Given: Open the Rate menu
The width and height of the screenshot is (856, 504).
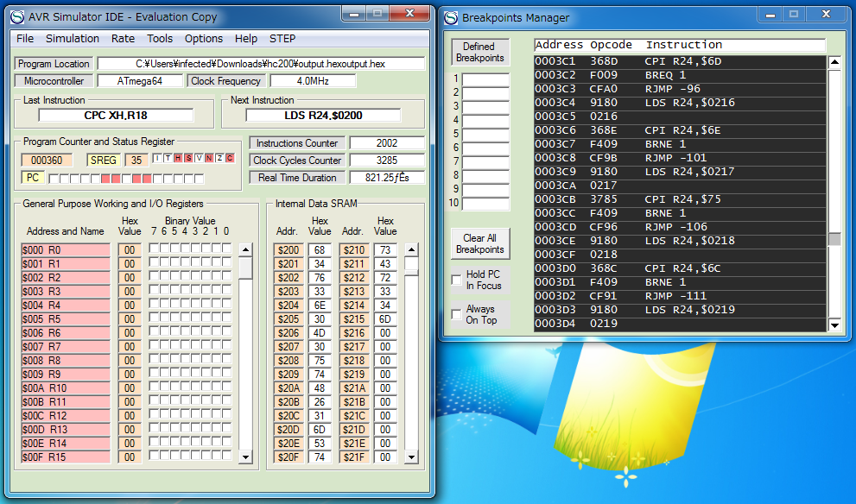Looking at the screenshot, I should click(x=123, y=39).
